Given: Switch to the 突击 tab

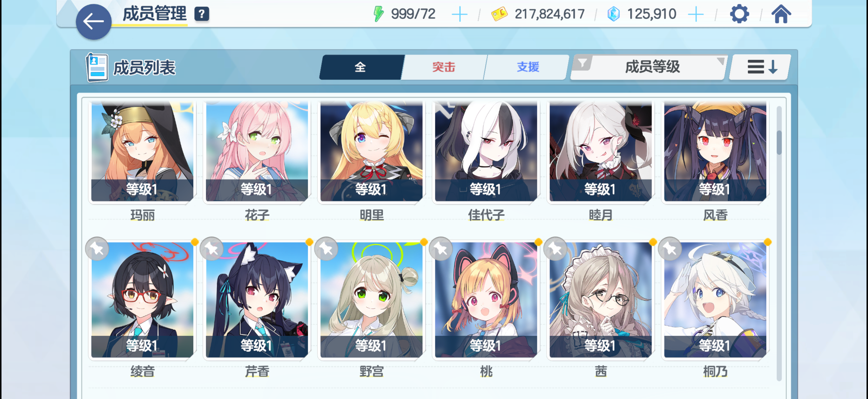Looking at the screenshot, I should point(444,67).
